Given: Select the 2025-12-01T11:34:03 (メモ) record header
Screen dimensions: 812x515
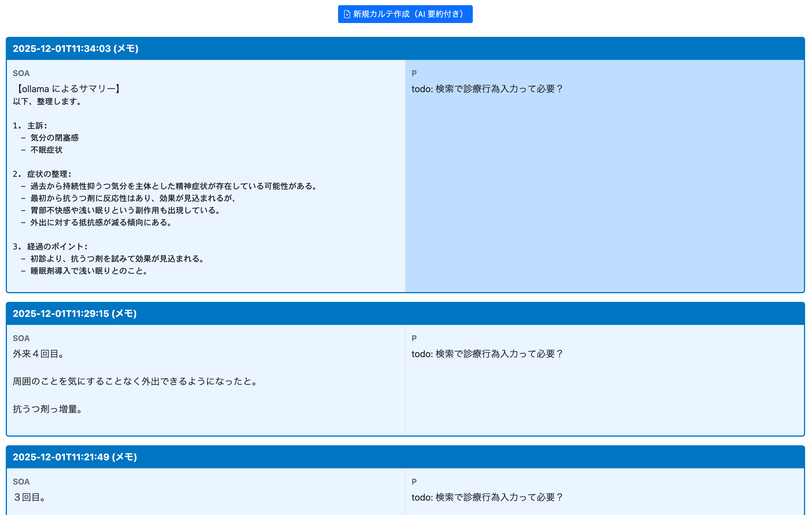Looking at the screenshot, I should (x=75, y=49).
